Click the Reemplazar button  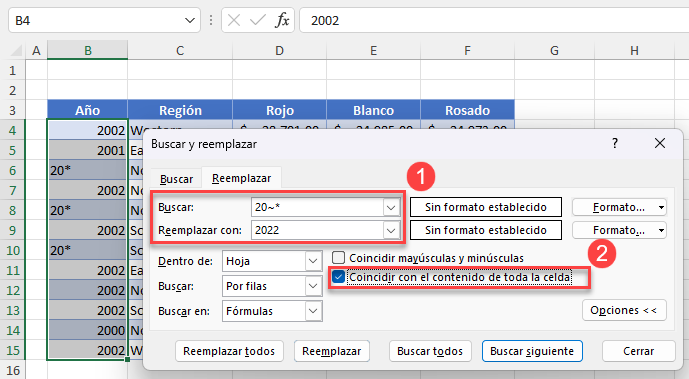pos(332,351)
